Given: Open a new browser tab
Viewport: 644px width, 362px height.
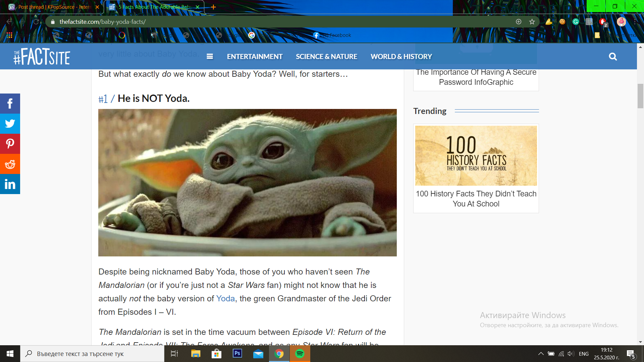Looking at the screenshot, I should click(213, 7).
